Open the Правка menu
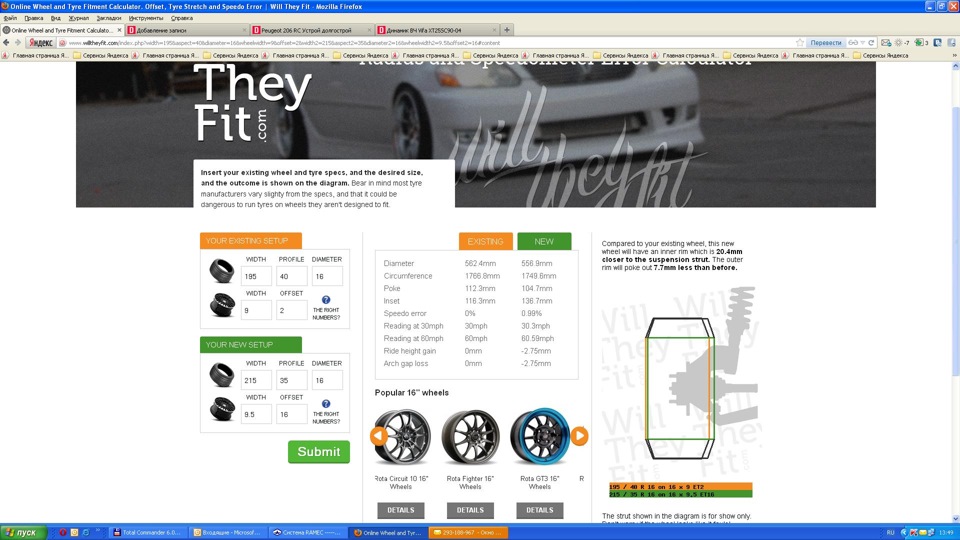Screen dimensions: 960x540 (34, 18)
